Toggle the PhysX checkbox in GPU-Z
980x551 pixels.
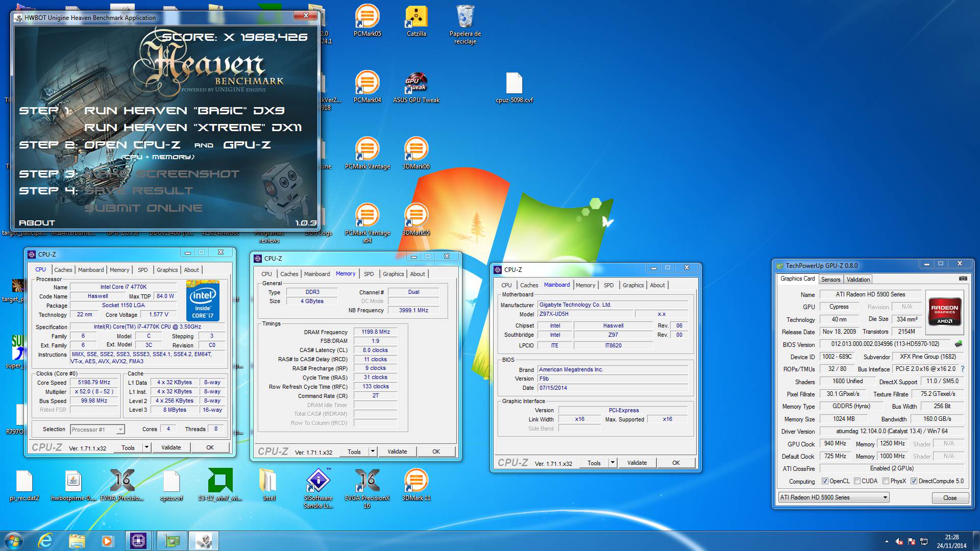pyautogui.click(x=886, y=481)
